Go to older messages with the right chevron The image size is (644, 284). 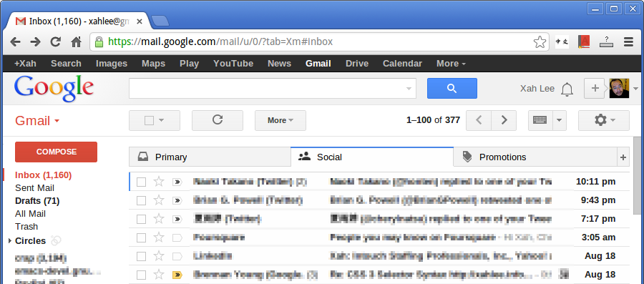504,120
